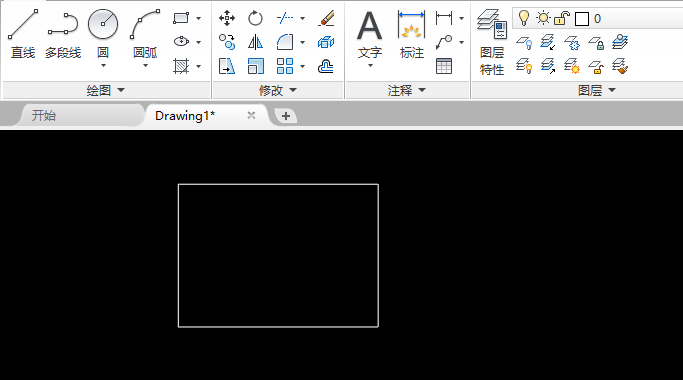Close the Drawing1* tab
Screen dimensions: 683x380
pos(251,115)
